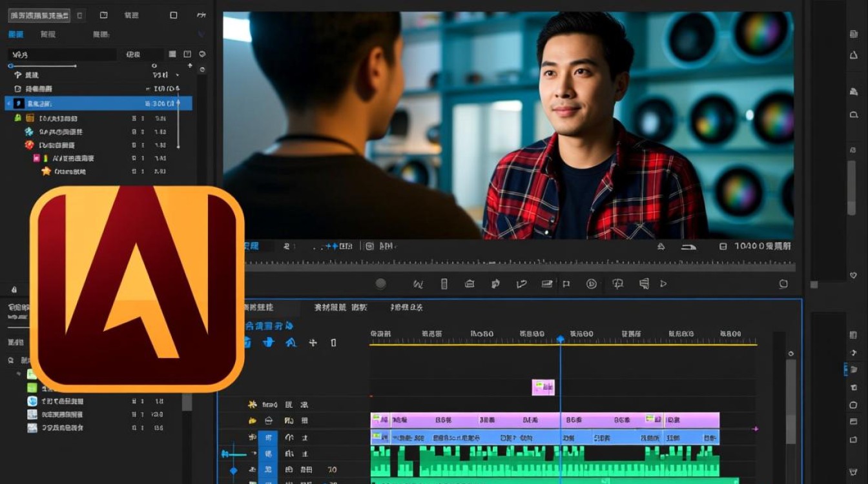Click the pink square icon above the star row
The height and width of the screenshot is (484, 868).
pyautogui.click(x=37, y=158)
